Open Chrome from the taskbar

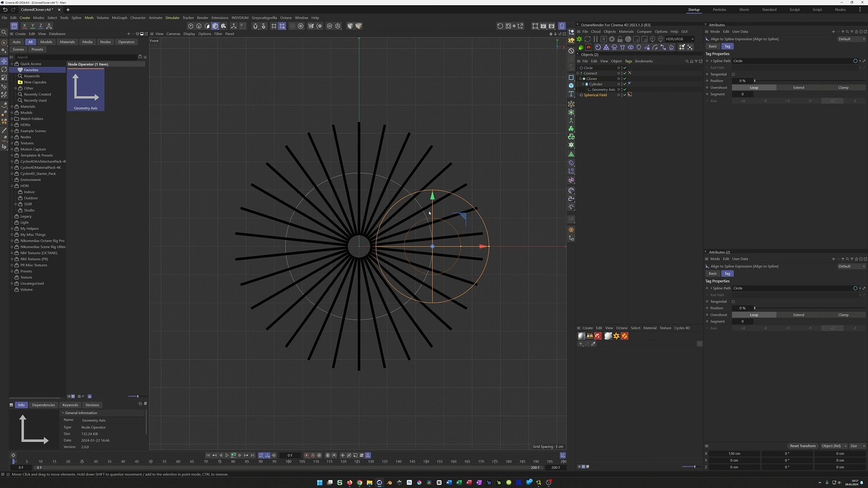tap(359, 482)
